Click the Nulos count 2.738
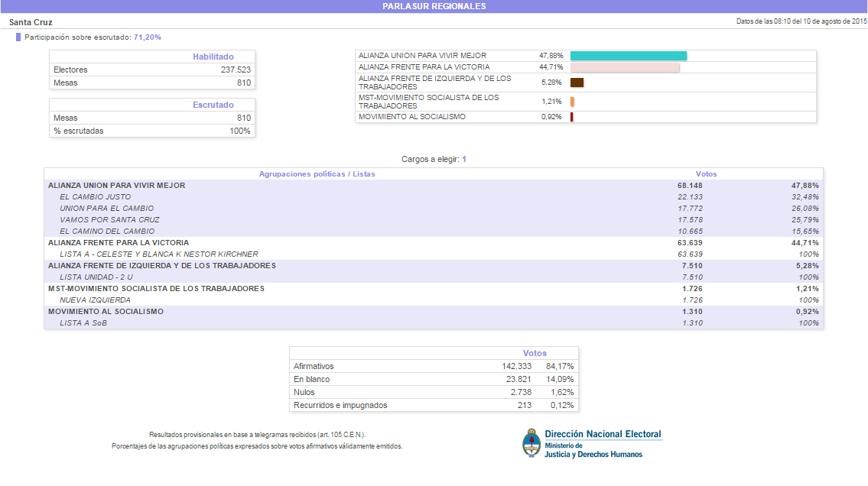This screenshot has height=486, width=868. coord(521,392)
